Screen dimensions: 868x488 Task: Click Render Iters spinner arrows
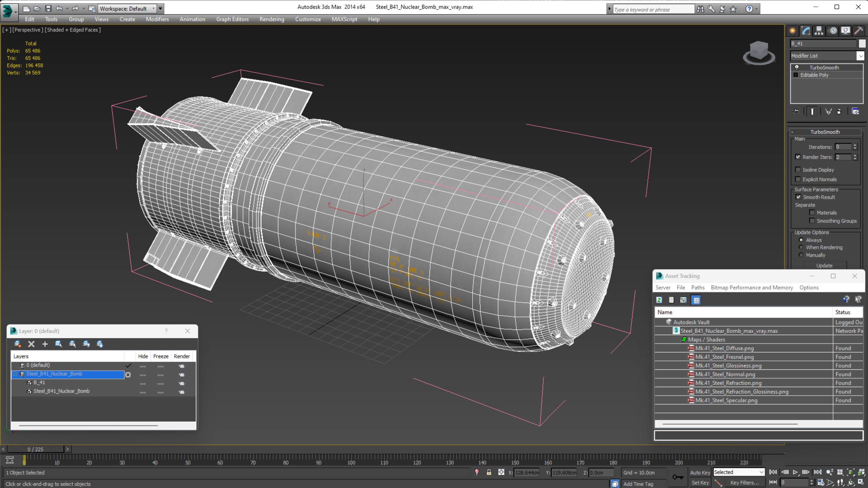[x=855, y=157]
